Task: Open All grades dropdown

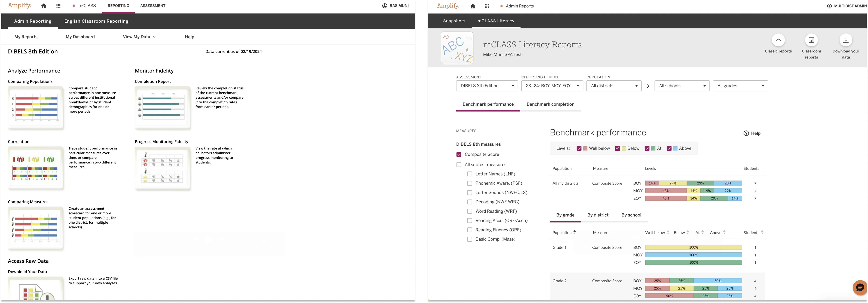Action: point(740,86)
